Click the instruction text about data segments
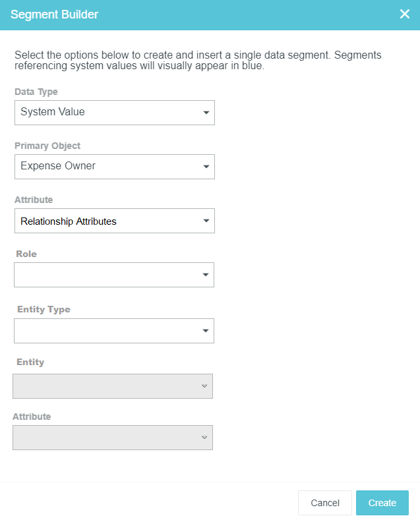Image resolution: width=420 pixels, height=520 pixels. (x=198, y=61)
